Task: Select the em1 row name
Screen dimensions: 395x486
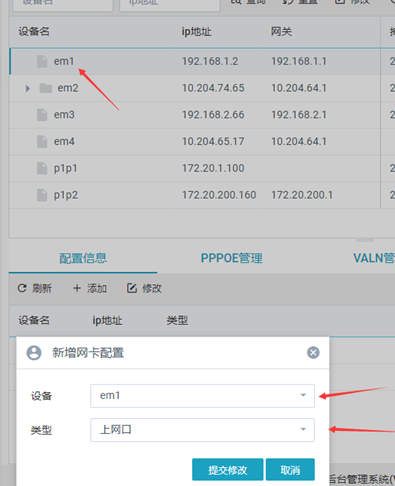Action: pos(64,61)
